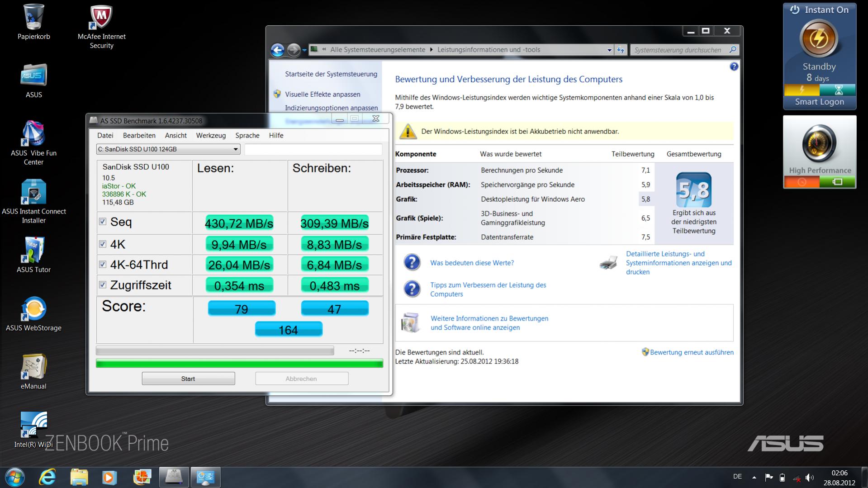Open the Papierkorb recycle bin icon
868x488 pixels.
tap(33, 23)
